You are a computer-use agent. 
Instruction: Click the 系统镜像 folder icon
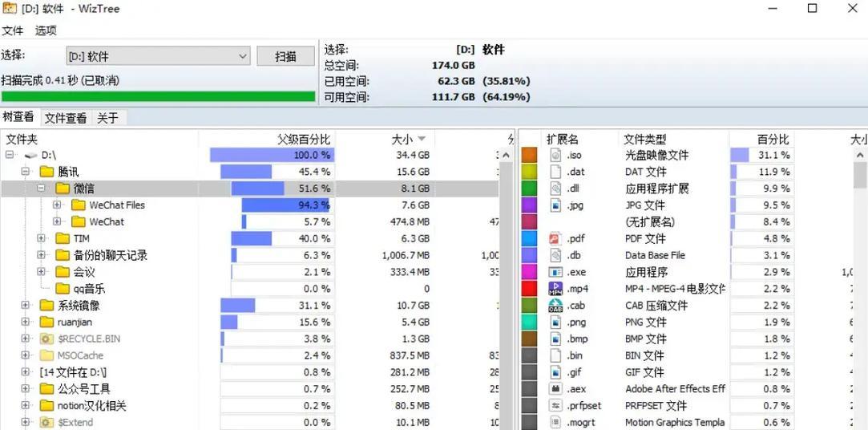click(x=46, y=306)
